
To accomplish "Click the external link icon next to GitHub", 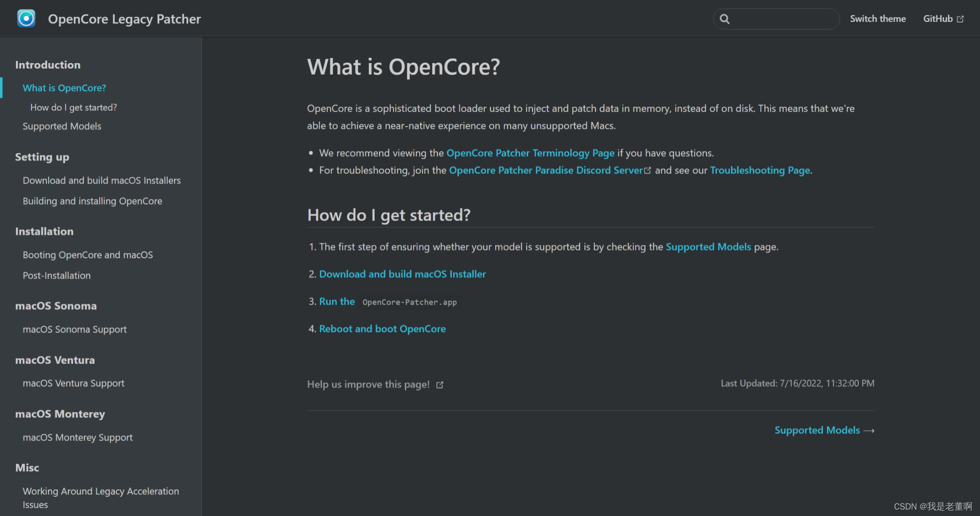I will coord(960,19).
